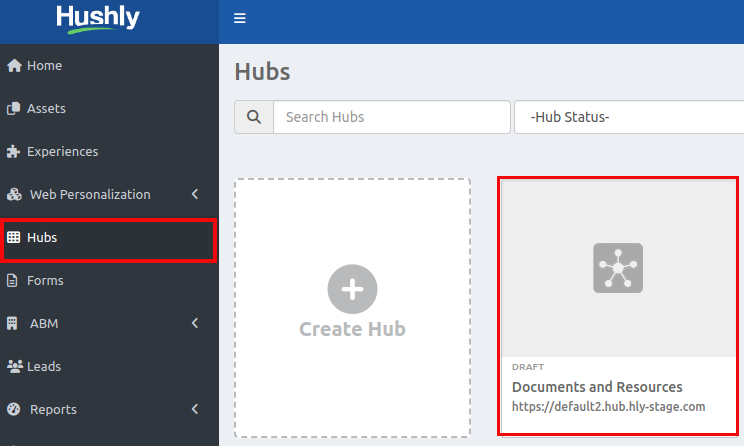The width and height of the screenshot is (744, 447).
Task: Click the Web Personalization cubes icon
Action: (14, 195)
